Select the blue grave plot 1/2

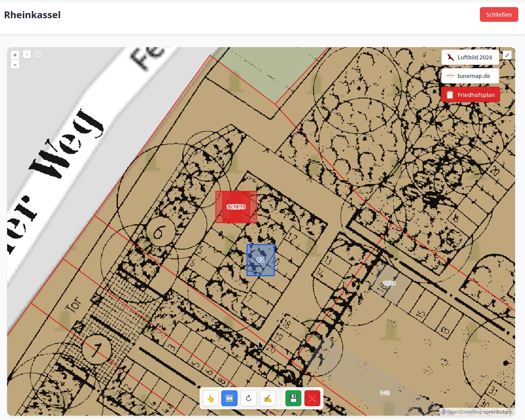(x=261, y=260)
